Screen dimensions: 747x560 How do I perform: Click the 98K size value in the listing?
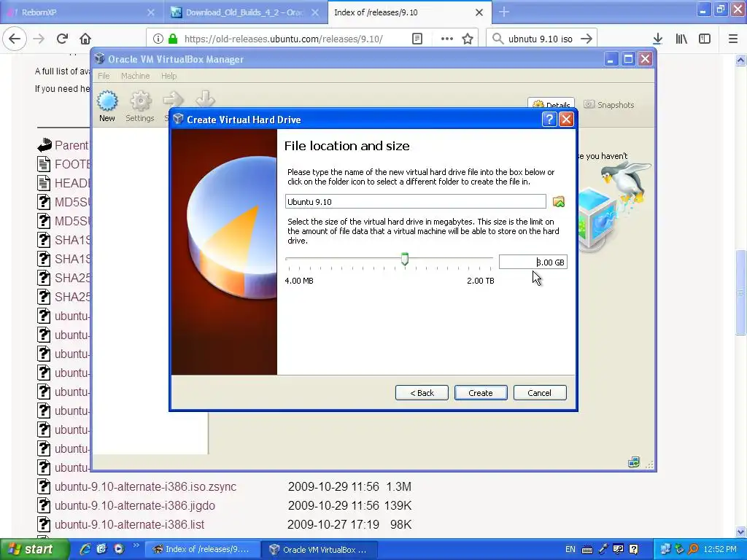[x=400, y=525]
